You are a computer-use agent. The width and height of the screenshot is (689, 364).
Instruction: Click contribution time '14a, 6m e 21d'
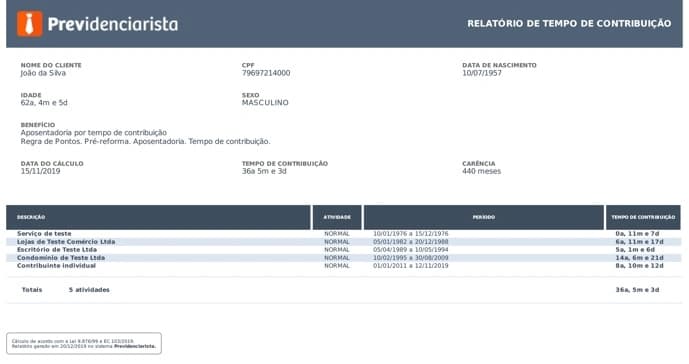pos(639,258)
